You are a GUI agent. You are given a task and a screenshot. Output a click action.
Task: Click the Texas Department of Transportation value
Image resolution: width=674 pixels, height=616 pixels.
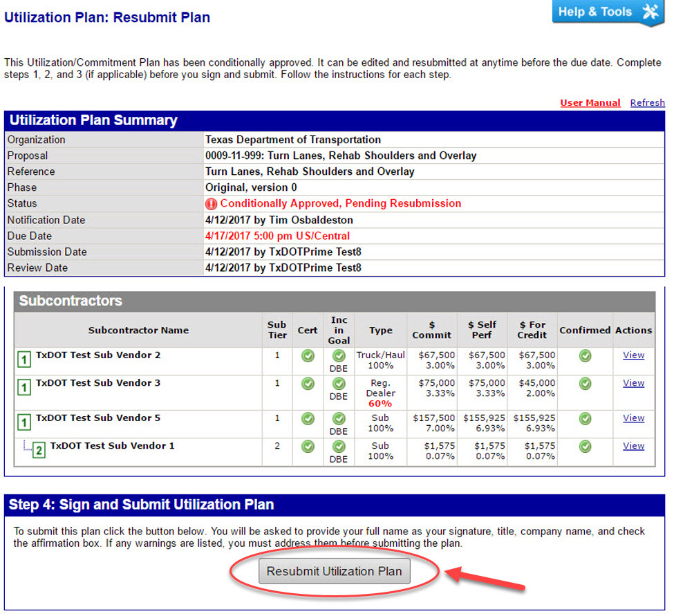(x=292, y=140)
